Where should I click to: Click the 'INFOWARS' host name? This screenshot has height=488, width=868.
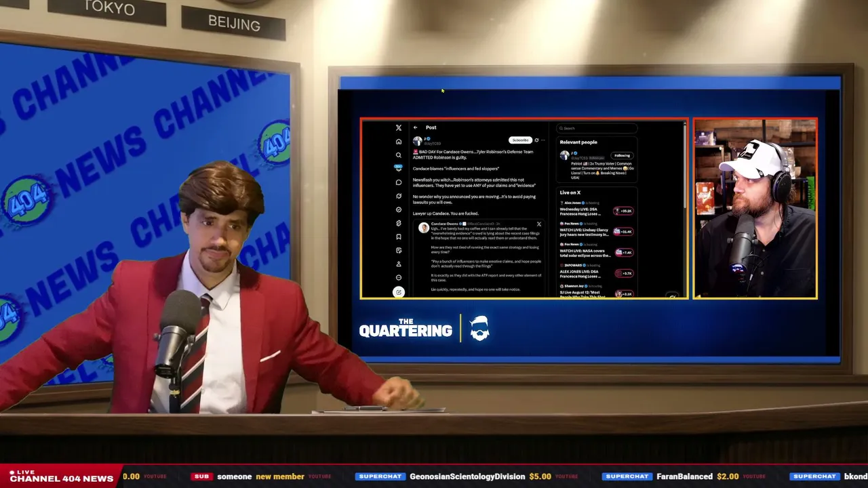[x=572, y=265]
